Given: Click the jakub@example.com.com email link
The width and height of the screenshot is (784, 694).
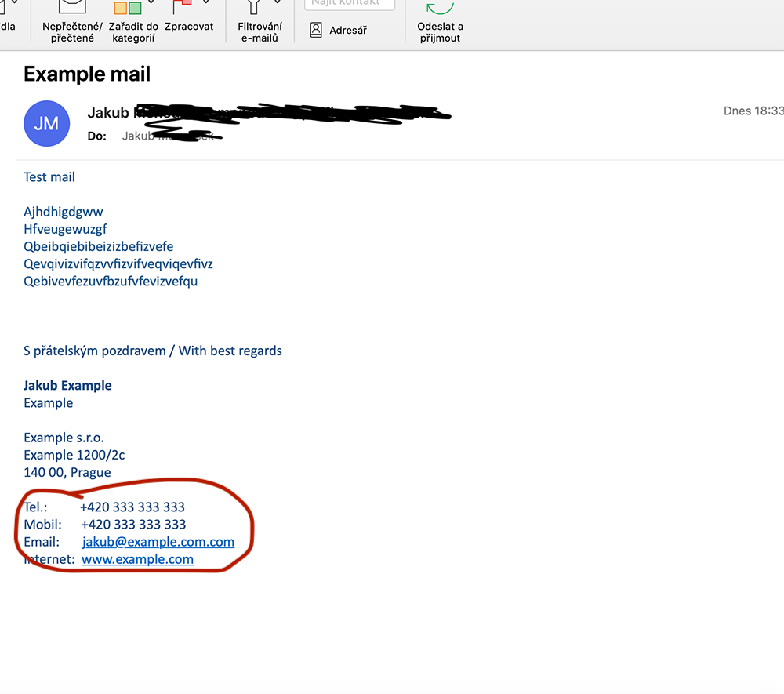Looking at the screenshot, I should (158, 542).
